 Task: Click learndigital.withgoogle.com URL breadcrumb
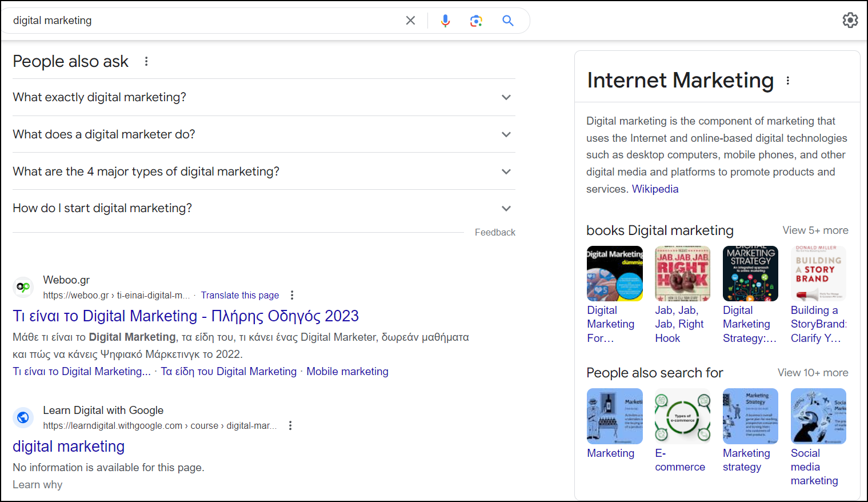[160, 425]
